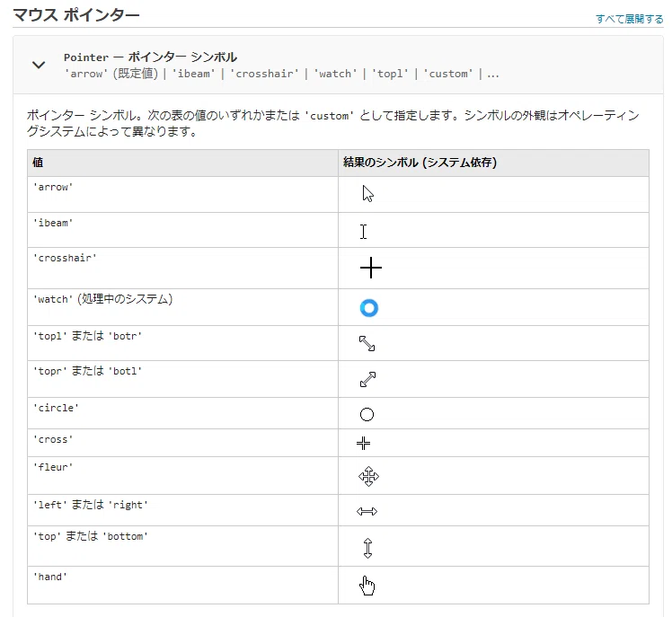Click the Pointer — ポインター シンボル heading
This screenshot has width=672, height=617.
coord(150,57)
